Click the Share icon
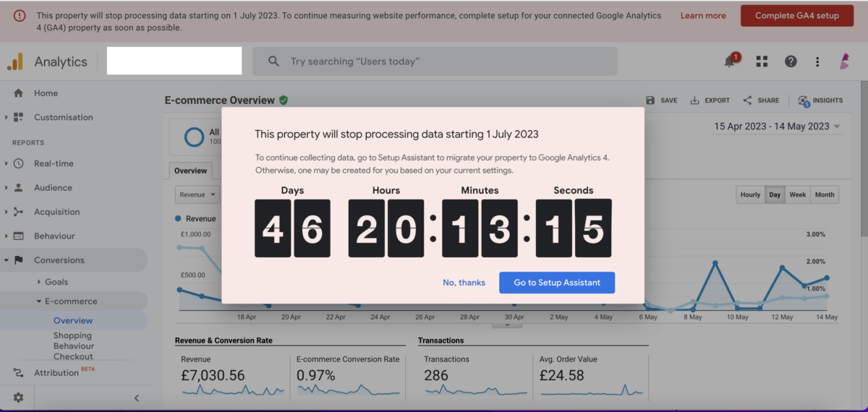This screenshot has width=868, height=412. (748, 100)
